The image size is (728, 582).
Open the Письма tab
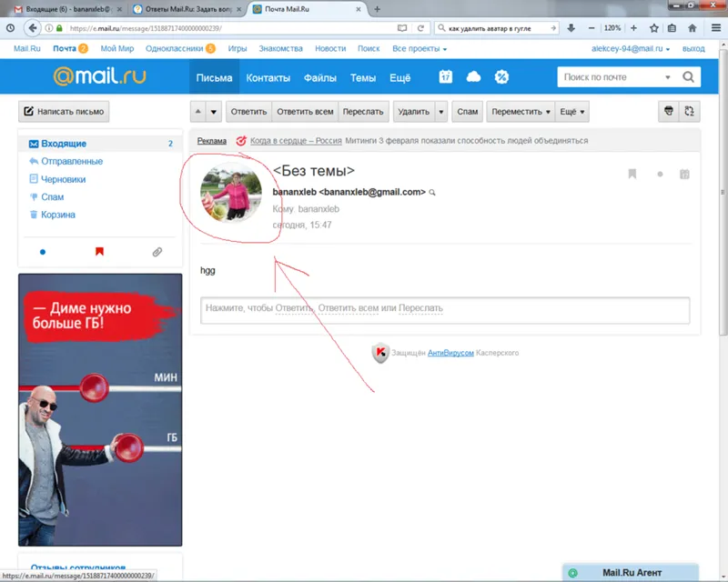point(214,77)
